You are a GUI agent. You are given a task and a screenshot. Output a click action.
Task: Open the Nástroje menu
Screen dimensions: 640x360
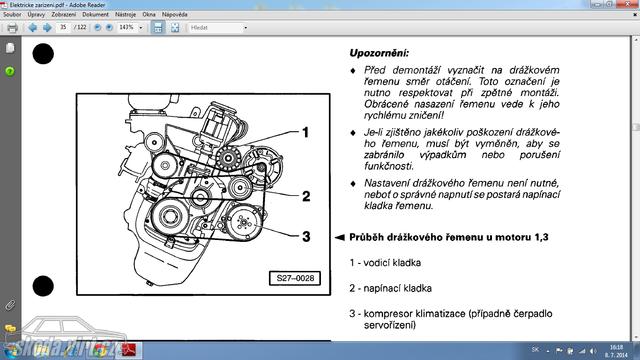point(125,14)
